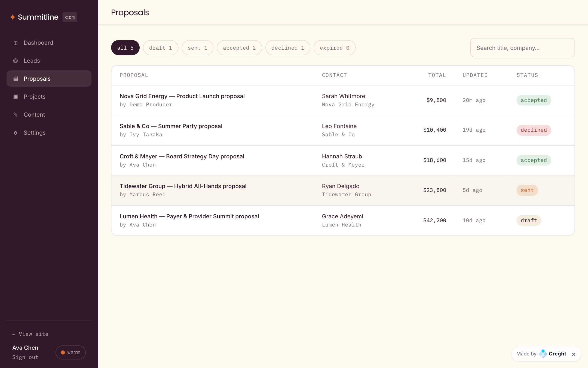Click the Proposals list icon
Image resolution: width=588 pixels, height=368 pixels.
[x=16, y=79]
